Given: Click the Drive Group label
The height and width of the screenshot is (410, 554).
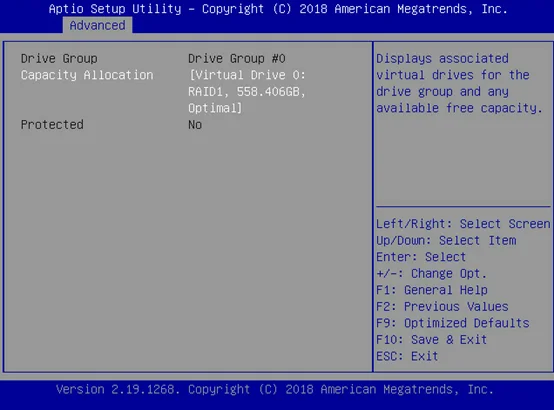Looking at the screenshot, I should click(x=59, y=58).
